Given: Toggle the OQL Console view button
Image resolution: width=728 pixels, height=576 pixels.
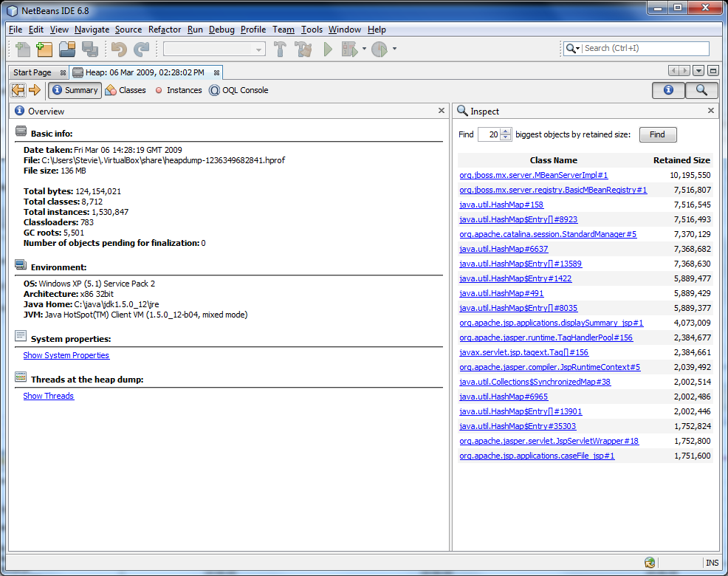Looking at the screenshot, I should (238, 90).
